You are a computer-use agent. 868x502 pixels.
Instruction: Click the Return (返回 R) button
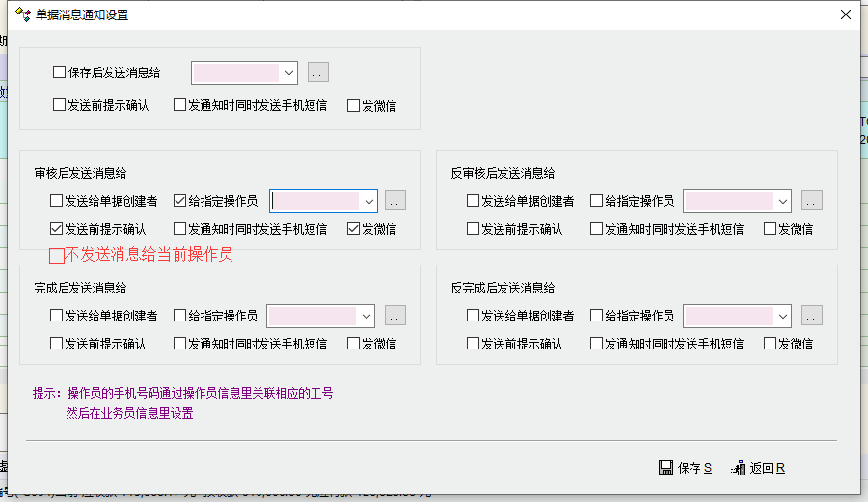(x=758, y=468)
